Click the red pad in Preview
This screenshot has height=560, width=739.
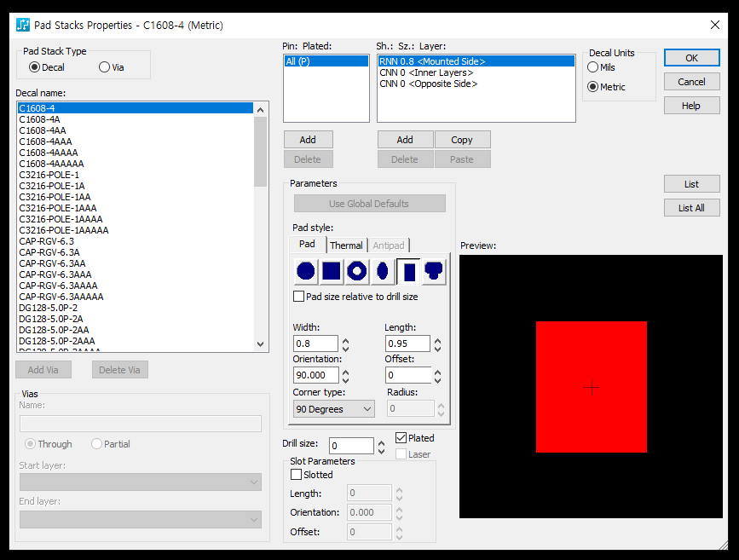point(591,387)
